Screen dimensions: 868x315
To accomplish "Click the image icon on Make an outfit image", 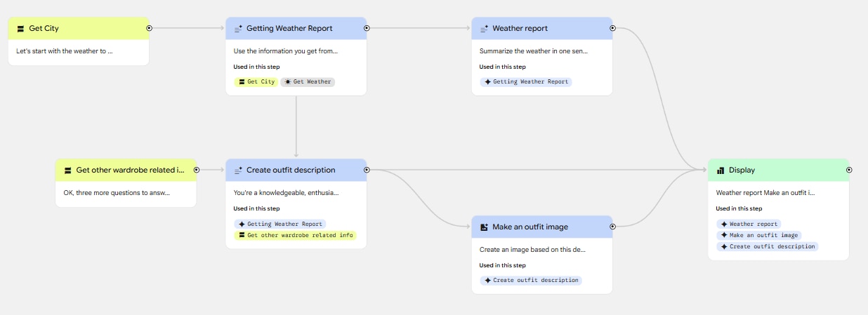I will tap(484, 227).
